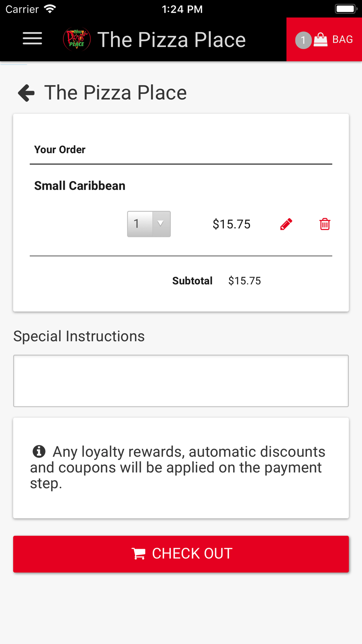Go back using the left arrow
The width and height of the screenshot is (362, 644).
(x=26, y=93)
